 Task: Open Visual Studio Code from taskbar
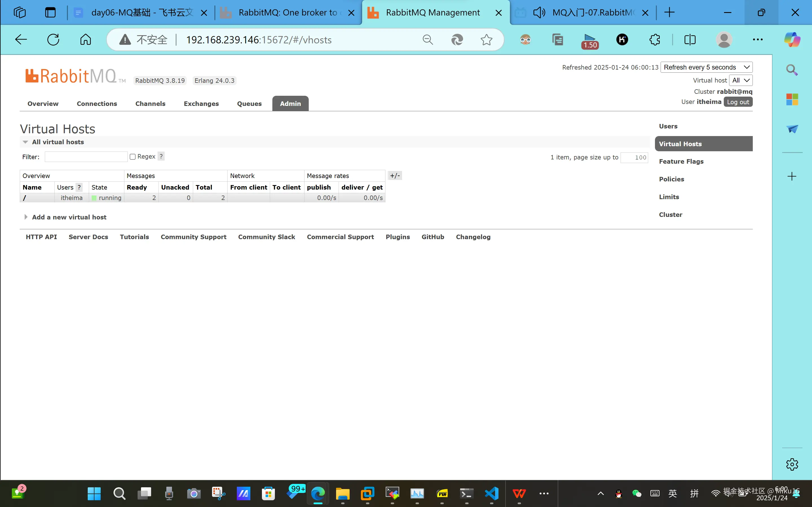click(491, 493)
